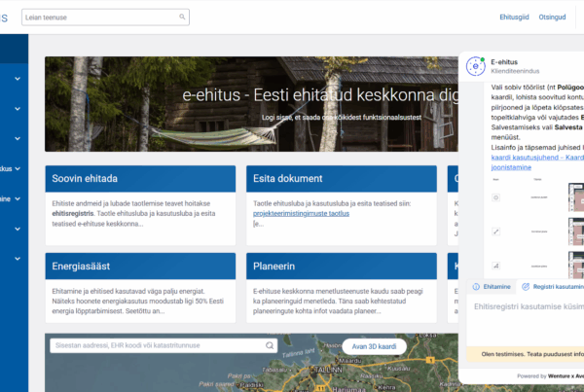Open the projekteerimistingimuste taotlus link
584x392 pixels.
tap(301, 213)
